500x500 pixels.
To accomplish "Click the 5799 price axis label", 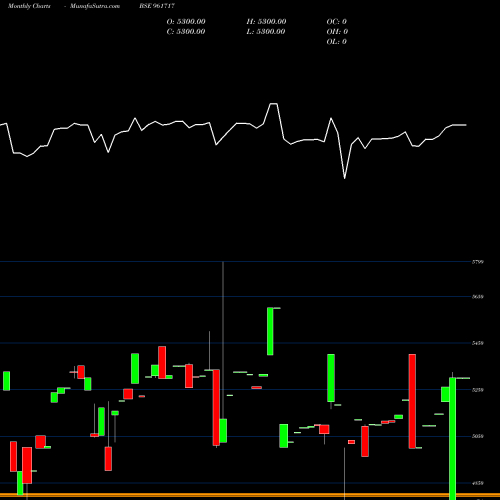I will point(478,262).
